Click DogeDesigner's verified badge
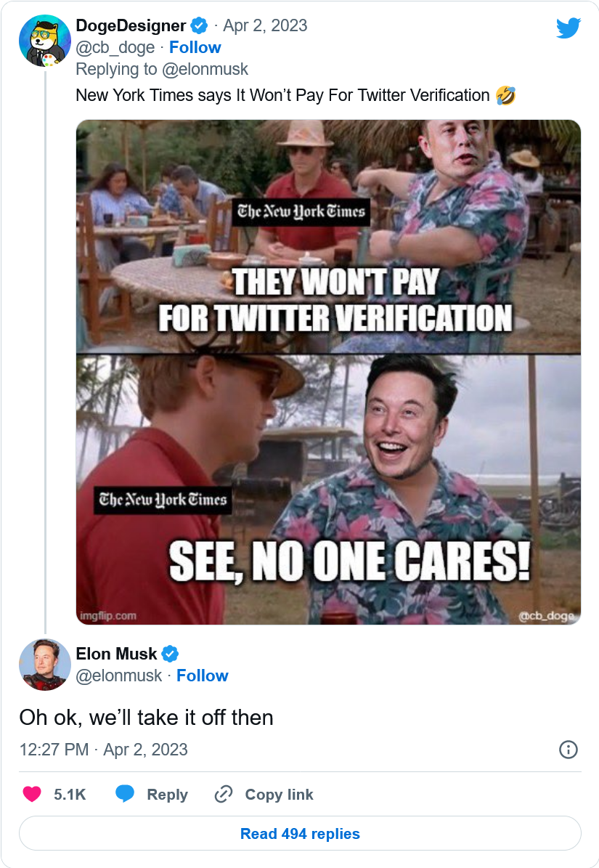Image resolution: width=599 pixels, height=868 pixels. point(199,26)
